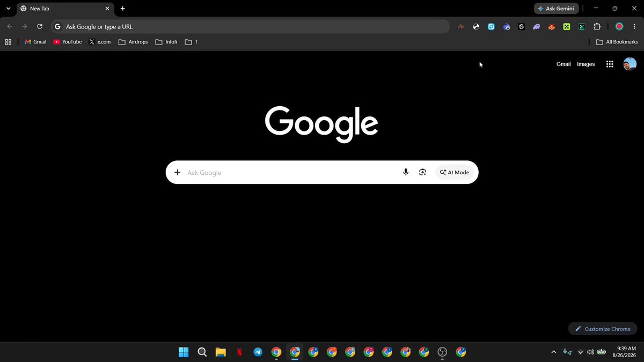Click the green dice-pattern extension icon
Image resolution: width=644 pixels, height=362 pixels.
pos(566,26)
